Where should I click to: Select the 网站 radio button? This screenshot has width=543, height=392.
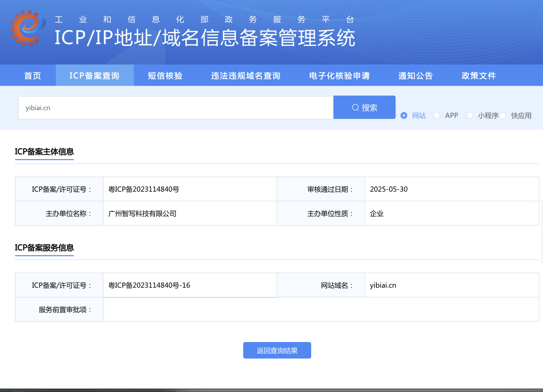[404, 116]
